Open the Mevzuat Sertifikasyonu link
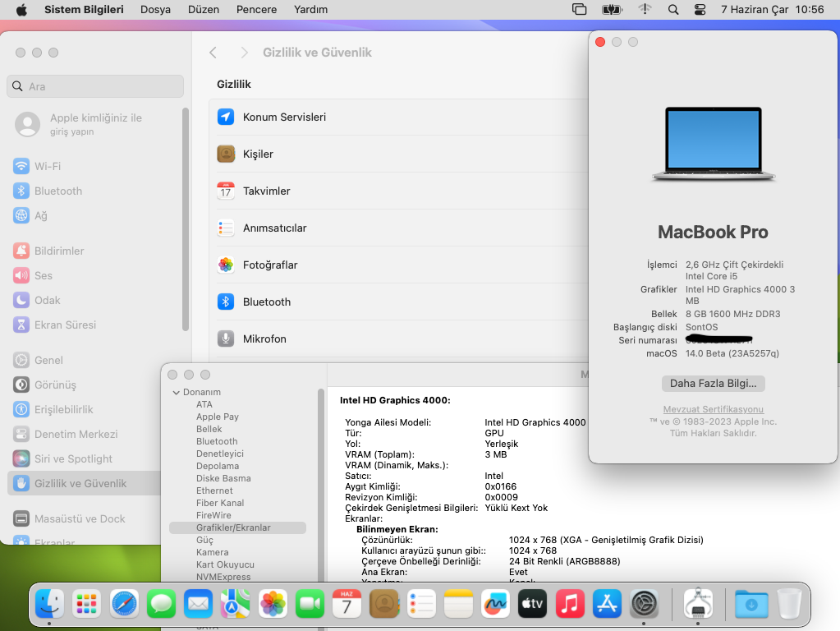 pyautogui.click(x=714, y=409)
